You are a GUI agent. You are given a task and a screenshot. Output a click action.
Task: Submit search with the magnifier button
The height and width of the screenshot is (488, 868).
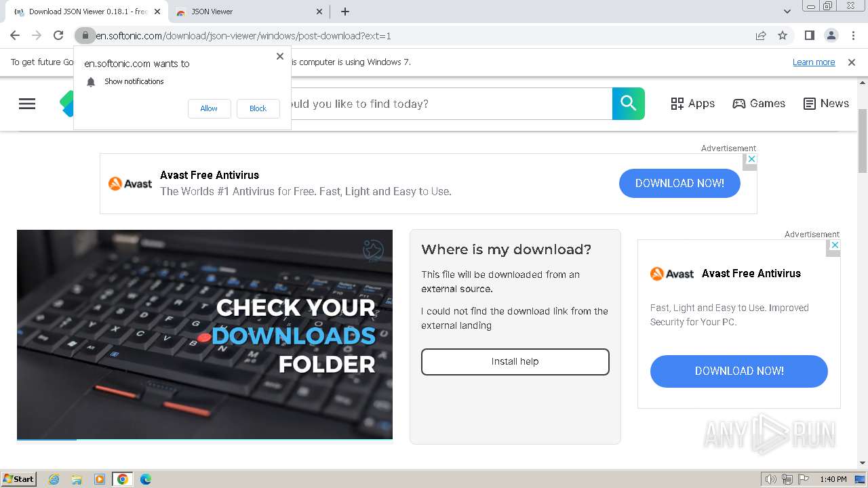(629, 104)
